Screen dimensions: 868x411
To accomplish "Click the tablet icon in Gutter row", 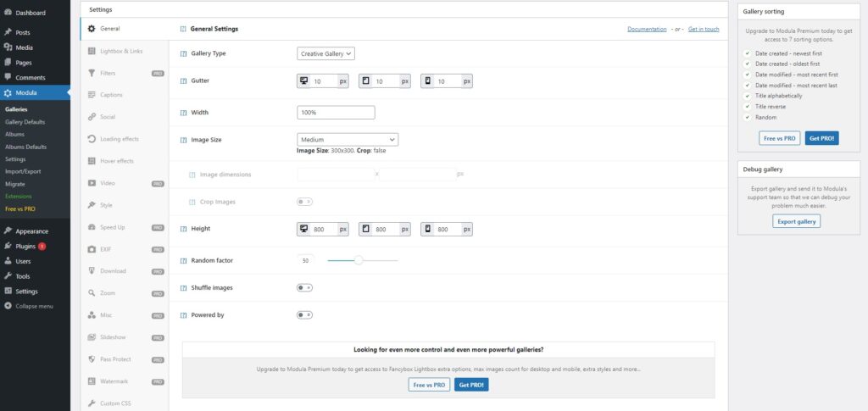I will (366, 81).
